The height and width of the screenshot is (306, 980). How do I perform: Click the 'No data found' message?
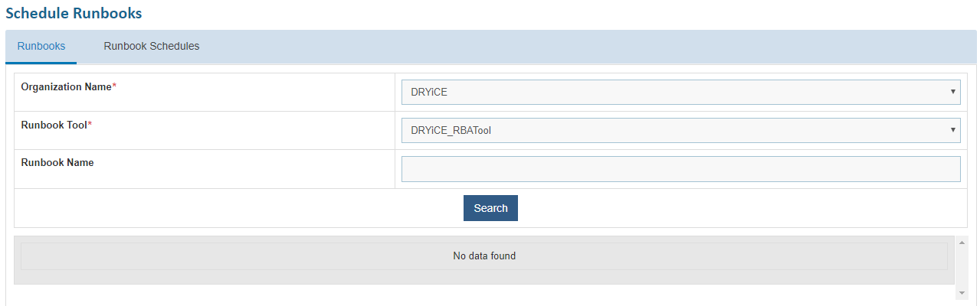tap(484, 256)
